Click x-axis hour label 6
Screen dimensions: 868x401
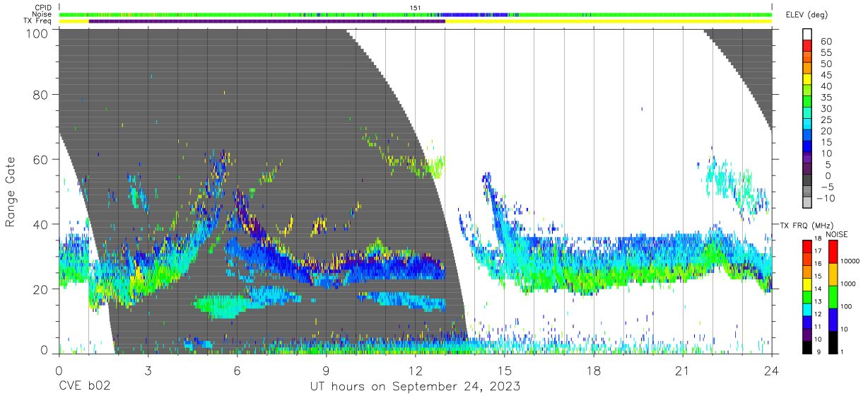pyautogui.click(x=237, y=371)
